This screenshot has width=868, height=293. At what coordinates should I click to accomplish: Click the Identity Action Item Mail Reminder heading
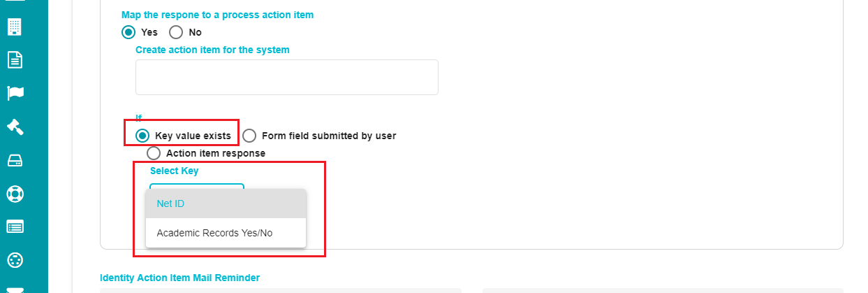tap(179, 278)
